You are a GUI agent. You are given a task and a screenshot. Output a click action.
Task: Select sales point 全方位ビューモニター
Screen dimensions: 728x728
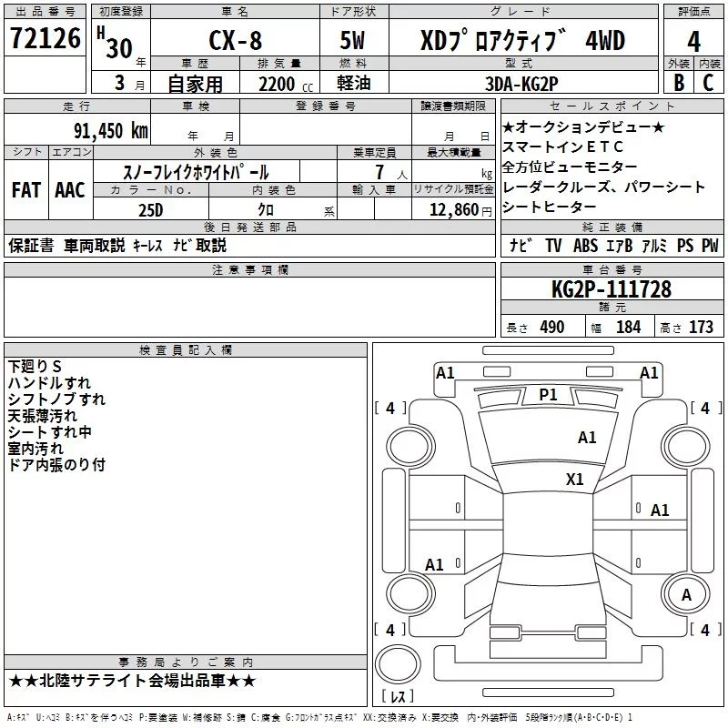point(570,167)
